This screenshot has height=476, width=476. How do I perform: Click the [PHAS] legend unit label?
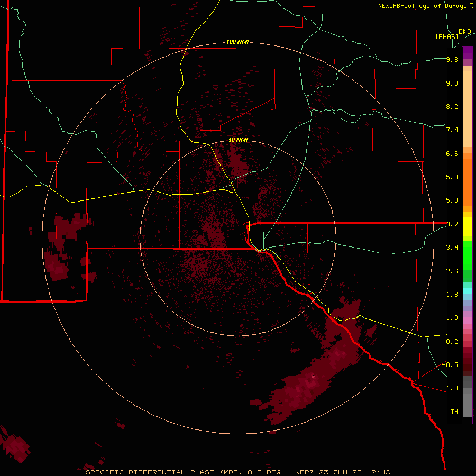click(447, 36)
